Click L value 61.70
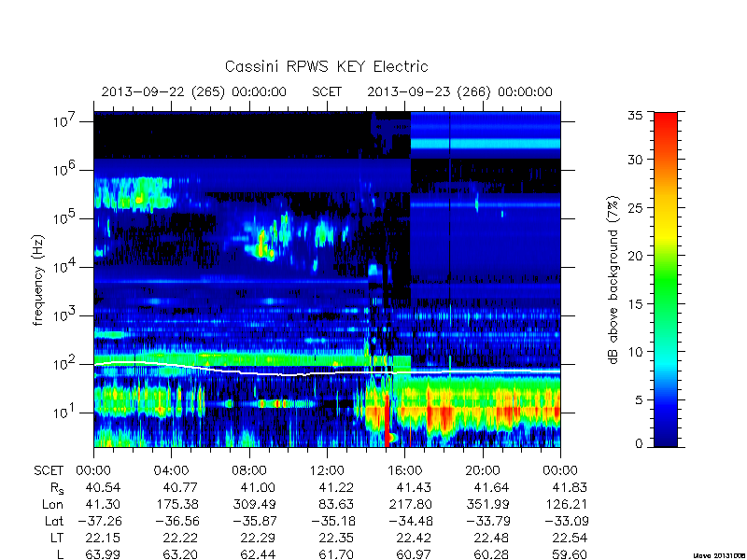The image size is (747, 560). pos(336,554)
